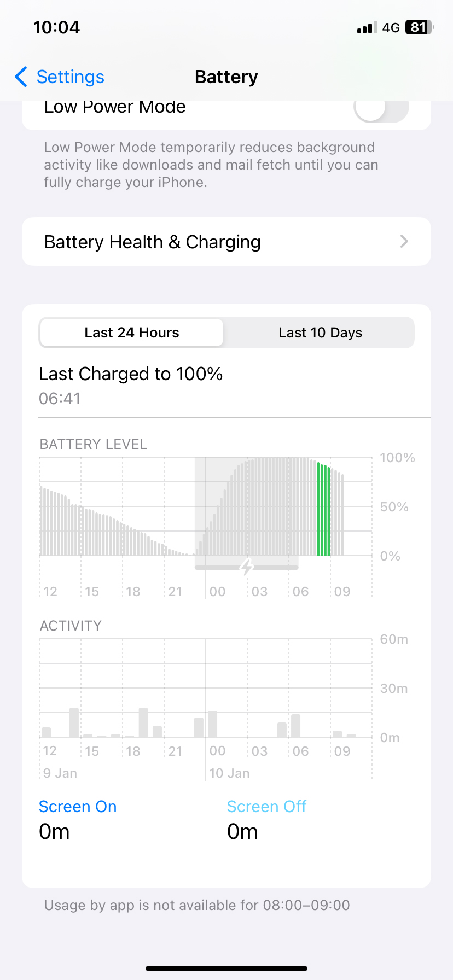Switch to the Last 10 Days tab

(x=320, y=332)
